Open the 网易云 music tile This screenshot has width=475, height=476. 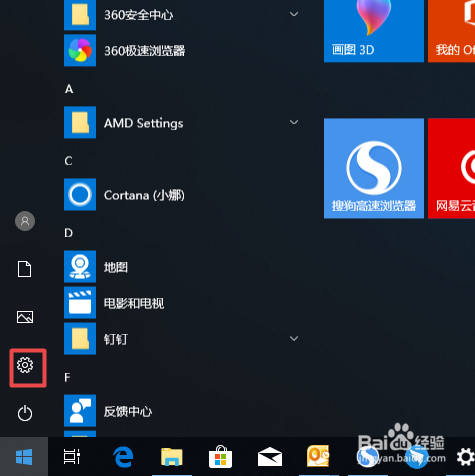click(451, 168)
